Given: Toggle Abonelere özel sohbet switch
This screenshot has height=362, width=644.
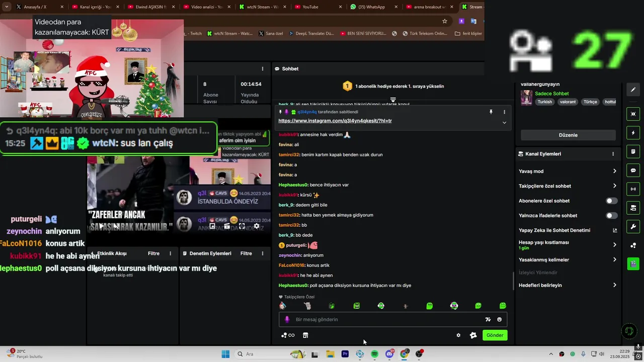Looking at the screenshot, I should pos(611,201).
